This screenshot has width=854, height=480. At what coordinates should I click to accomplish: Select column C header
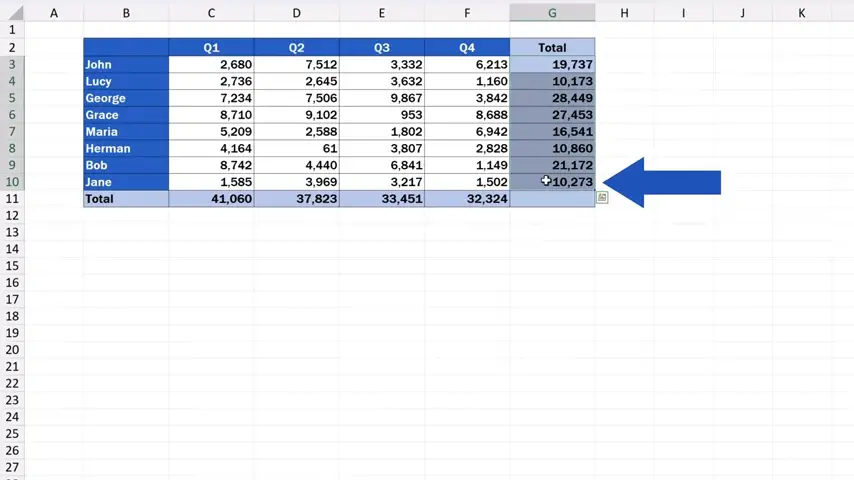tap(211, 13)
